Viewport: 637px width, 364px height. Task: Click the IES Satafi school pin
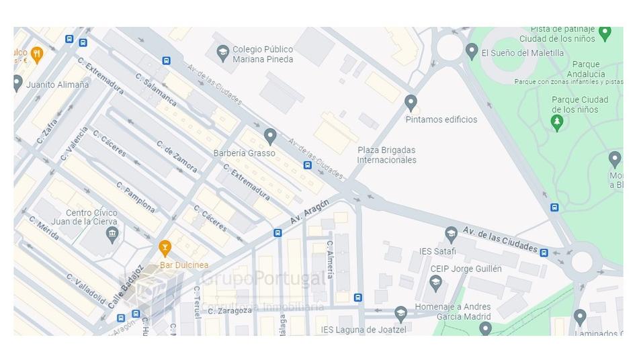click(450, 235)
